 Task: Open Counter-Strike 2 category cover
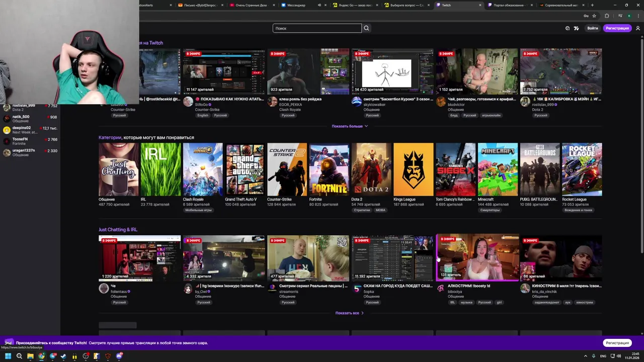287,169
